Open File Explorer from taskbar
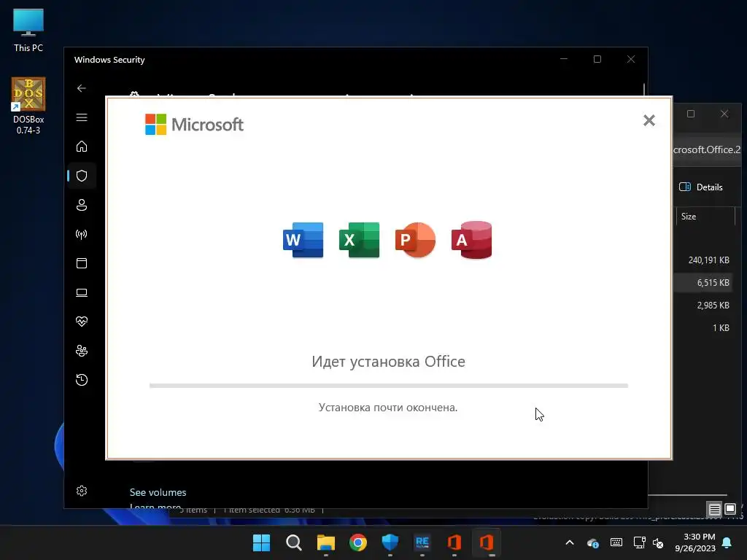 (326, 542)
